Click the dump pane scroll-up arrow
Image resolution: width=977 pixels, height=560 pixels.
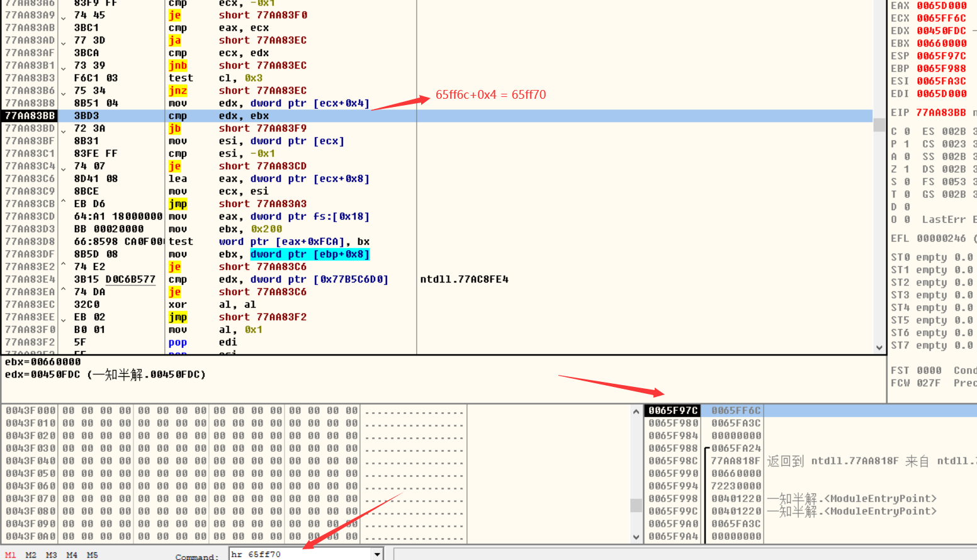click(636, 411)
